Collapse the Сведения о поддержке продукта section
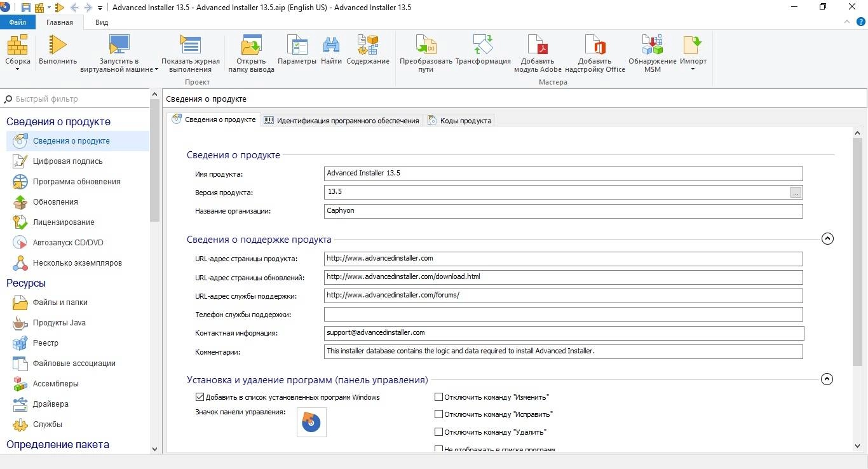Image resolution: width=868 pixels, height=469 pixels. (827, 239)
